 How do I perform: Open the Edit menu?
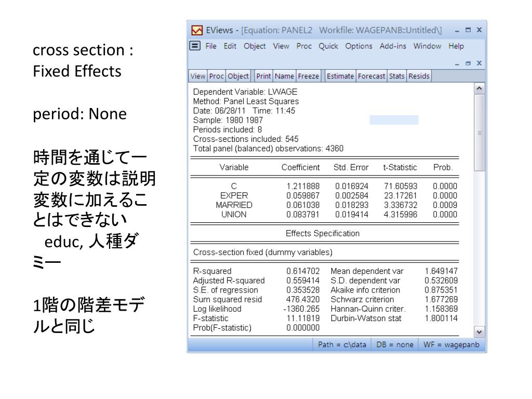pos(230,46)
